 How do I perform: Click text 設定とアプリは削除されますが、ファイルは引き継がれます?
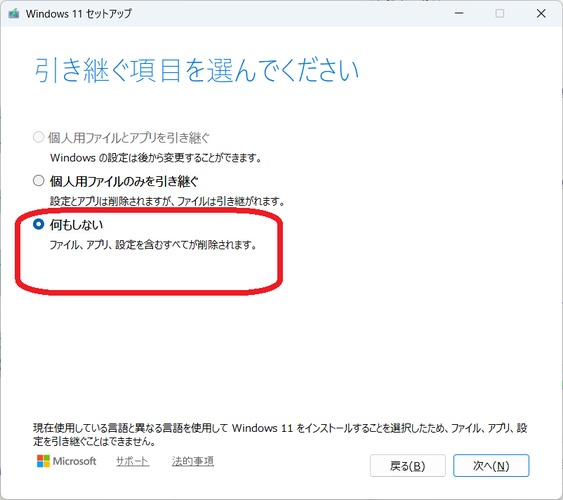(167, 201)
